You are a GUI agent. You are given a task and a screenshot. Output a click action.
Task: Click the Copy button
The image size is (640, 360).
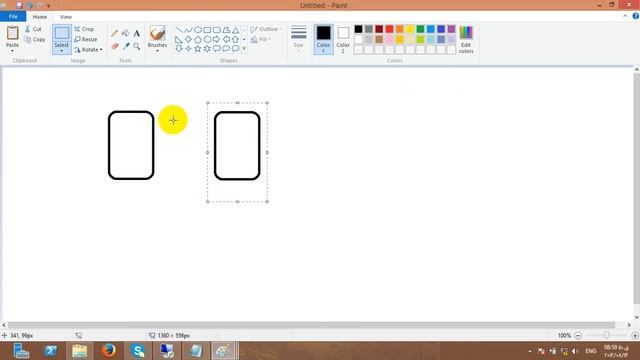click(x=35, y=39)
